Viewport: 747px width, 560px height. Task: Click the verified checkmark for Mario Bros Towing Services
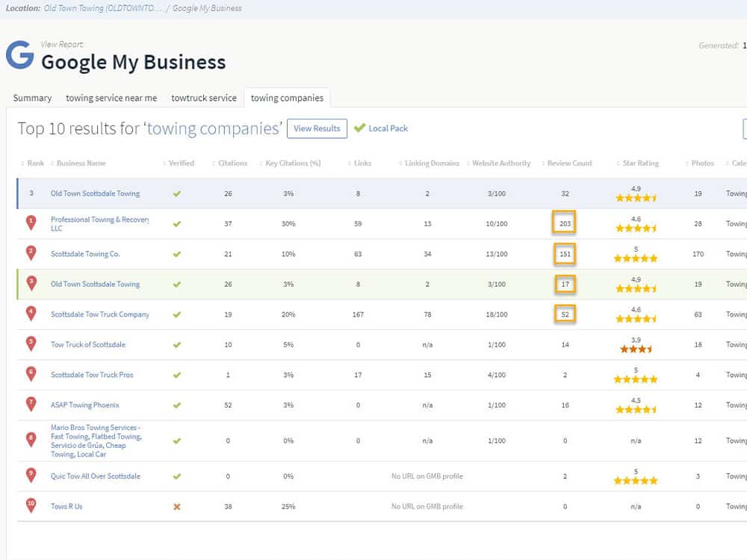pos(177,441)
